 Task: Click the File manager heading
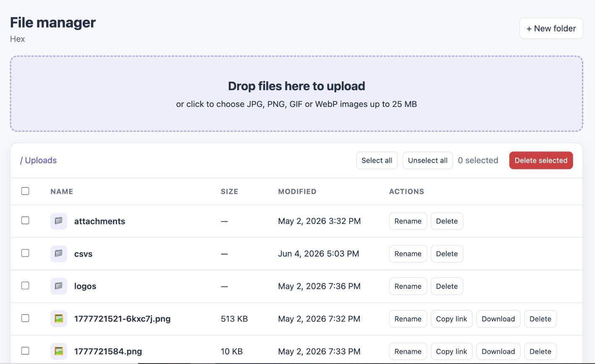[53, 22]
